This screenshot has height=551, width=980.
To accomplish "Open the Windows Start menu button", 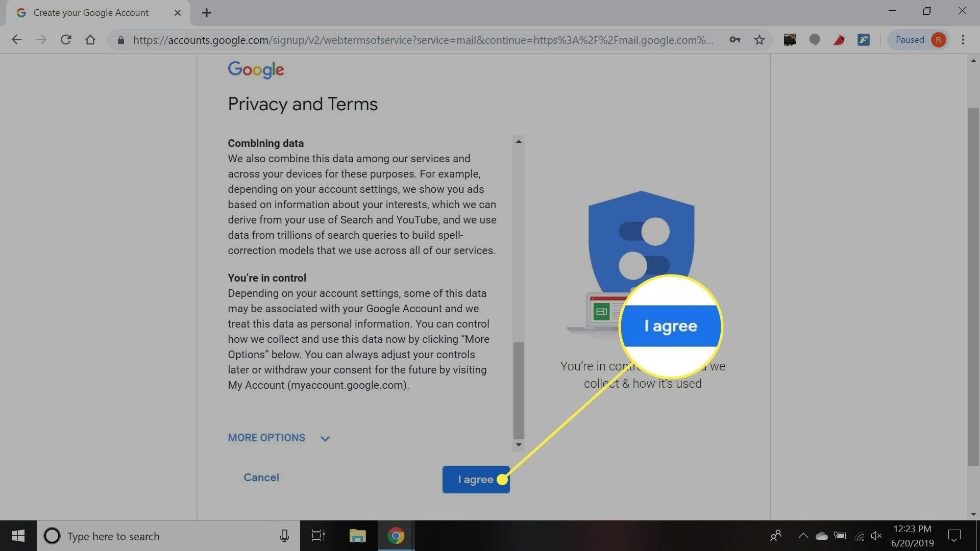I will [x=18, y=536].
